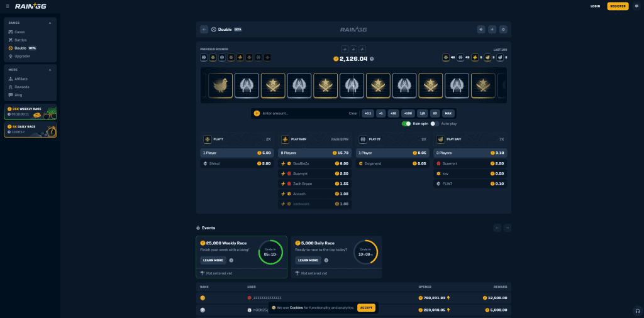Collapse the Games sidebar section
Viewport: 644px width, 318px height.
[x=50, y=23]
